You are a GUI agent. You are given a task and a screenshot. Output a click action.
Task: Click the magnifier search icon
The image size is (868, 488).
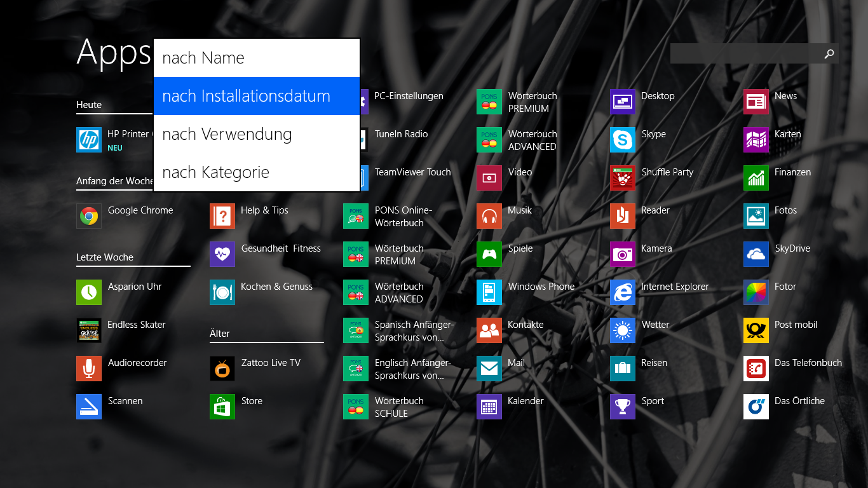tap(829, 54)
